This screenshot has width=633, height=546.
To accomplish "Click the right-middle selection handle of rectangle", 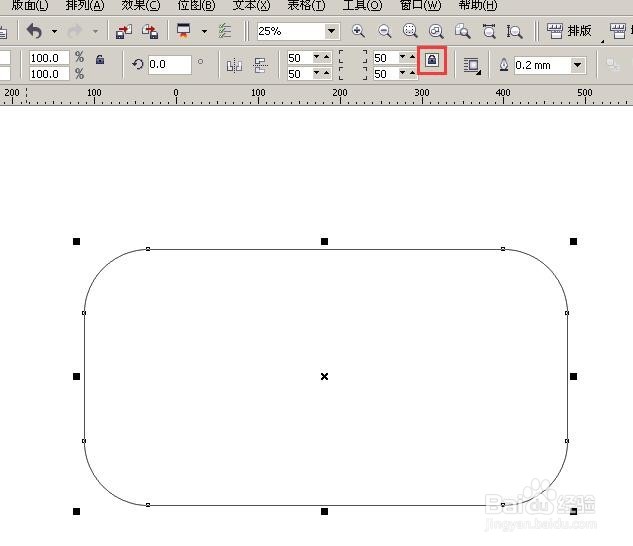I will (x=573, y=376).
